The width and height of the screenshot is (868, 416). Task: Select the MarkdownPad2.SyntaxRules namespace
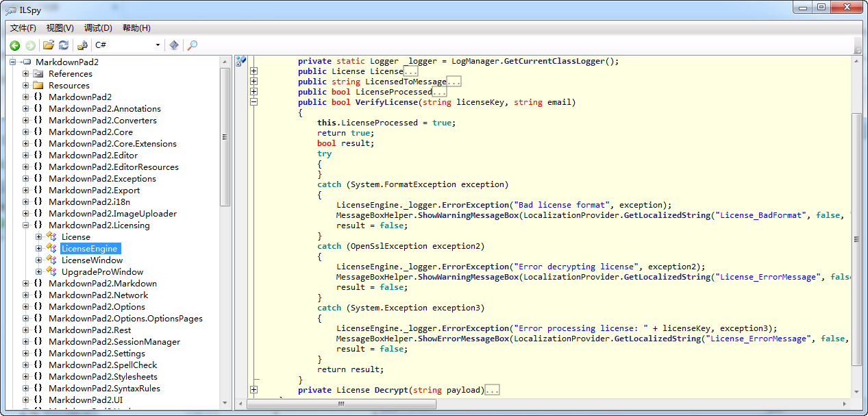(104, 389)
